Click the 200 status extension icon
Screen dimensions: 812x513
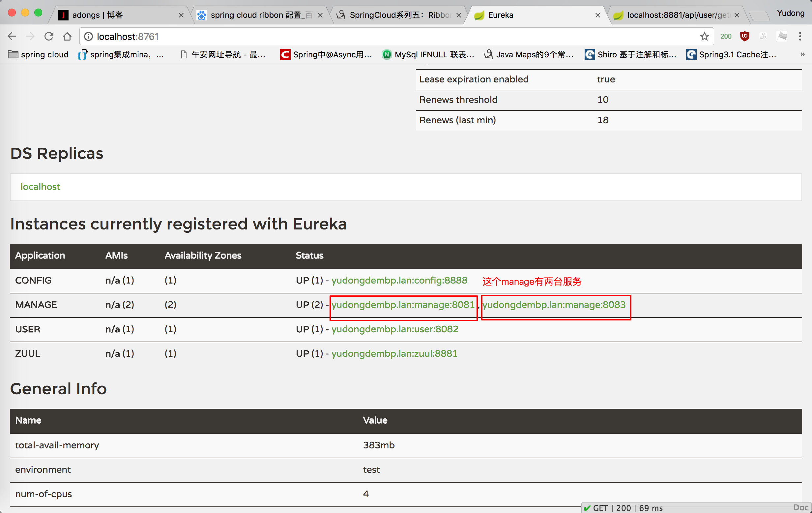point(726,36)
